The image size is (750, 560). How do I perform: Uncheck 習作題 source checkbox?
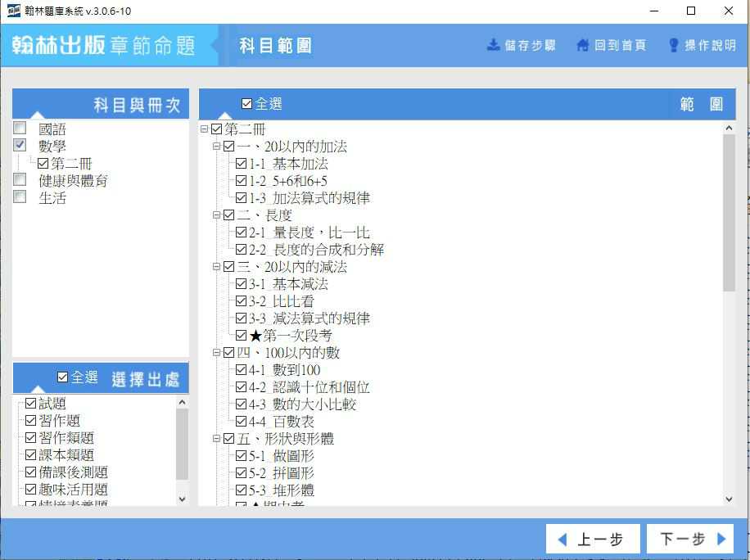(30, 421)
